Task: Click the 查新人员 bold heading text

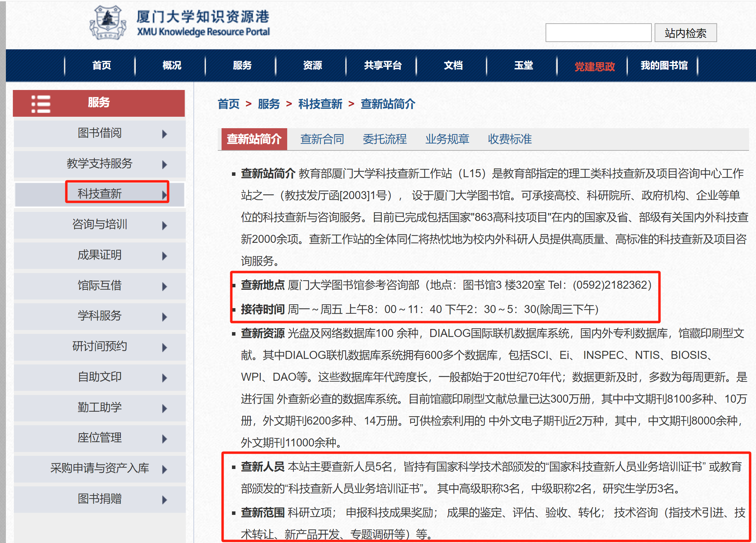Action: click(263, 467)
